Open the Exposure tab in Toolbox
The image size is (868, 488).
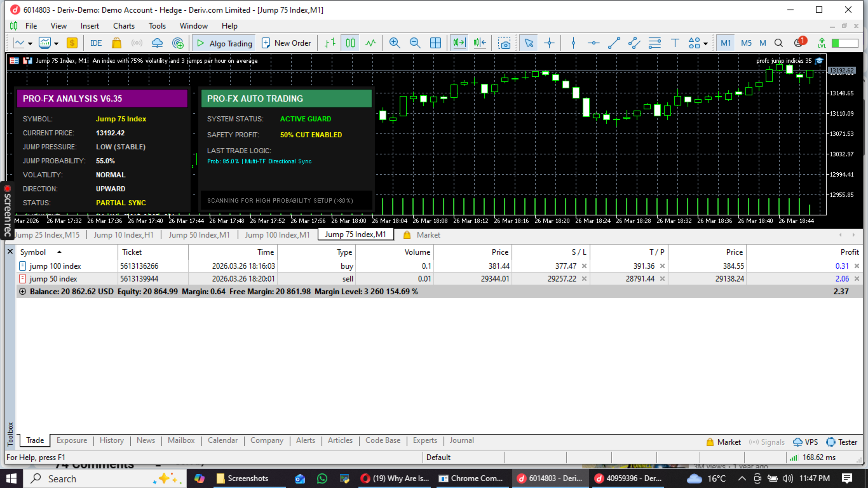tap(72, 440)
